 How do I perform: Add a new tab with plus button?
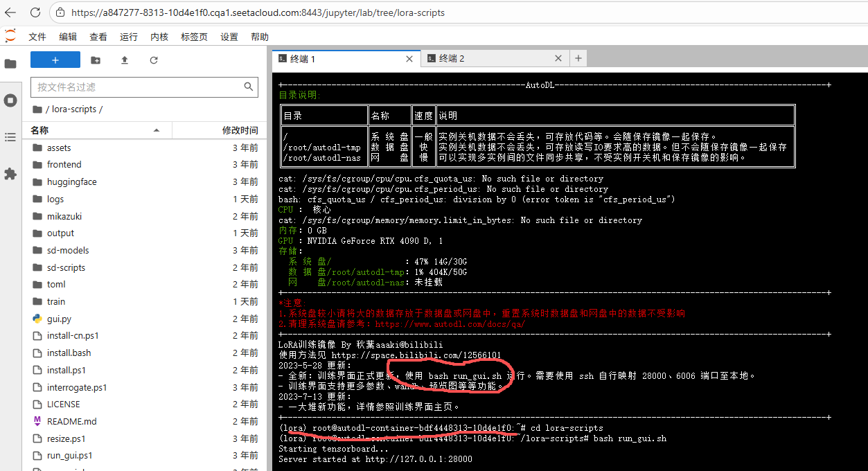(x=578, y=59)
